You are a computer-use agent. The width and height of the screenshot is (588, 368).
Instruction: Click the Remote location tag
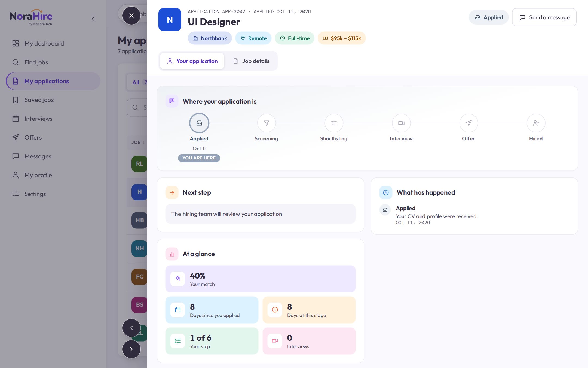[253, 38]
